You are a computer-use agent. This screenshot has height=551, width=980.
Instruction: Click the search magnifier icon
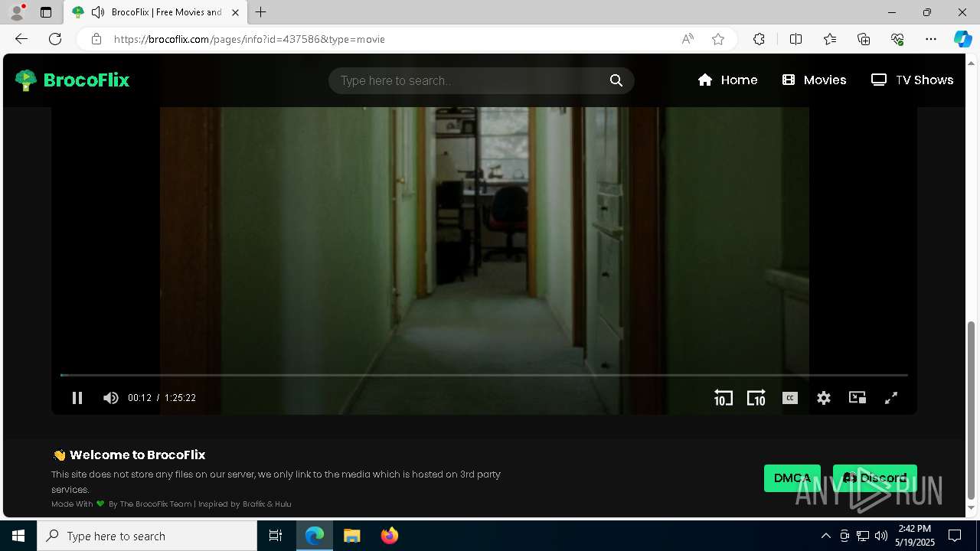coord(616,80)
